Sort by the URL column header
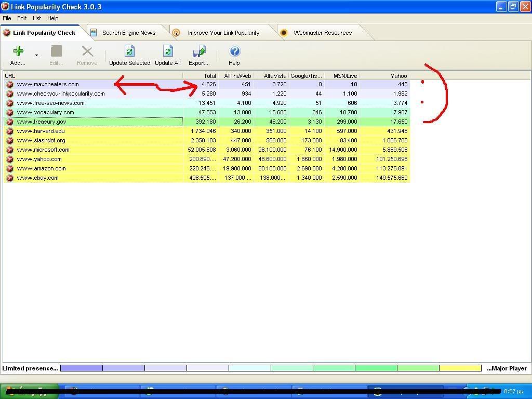 93,76
